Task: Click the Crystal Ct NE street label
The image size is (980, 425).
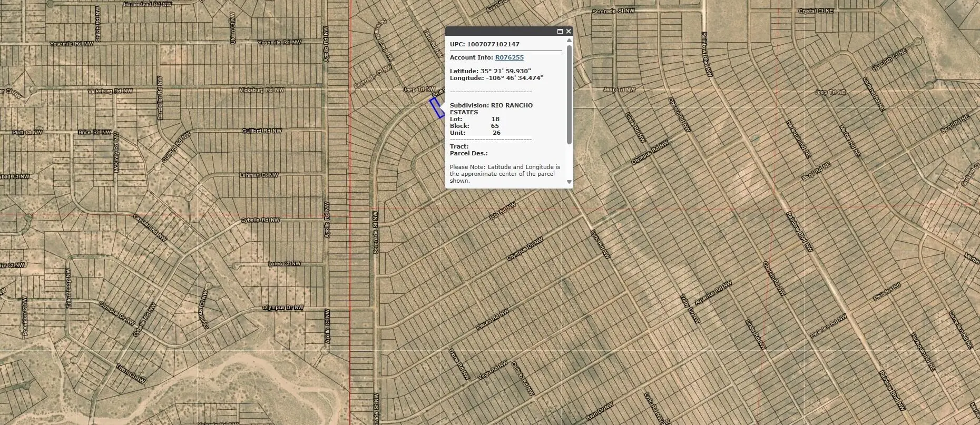Action: (x=816, y=11)
